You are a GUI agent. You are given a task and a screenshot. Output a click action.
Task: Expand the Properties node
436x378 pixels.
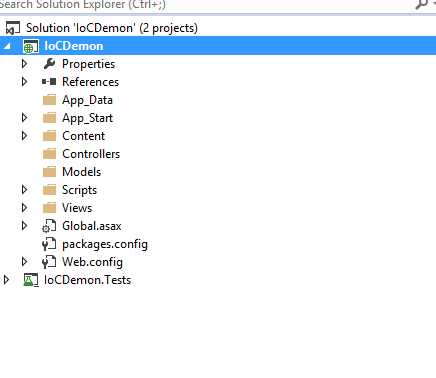pos(24,64)
